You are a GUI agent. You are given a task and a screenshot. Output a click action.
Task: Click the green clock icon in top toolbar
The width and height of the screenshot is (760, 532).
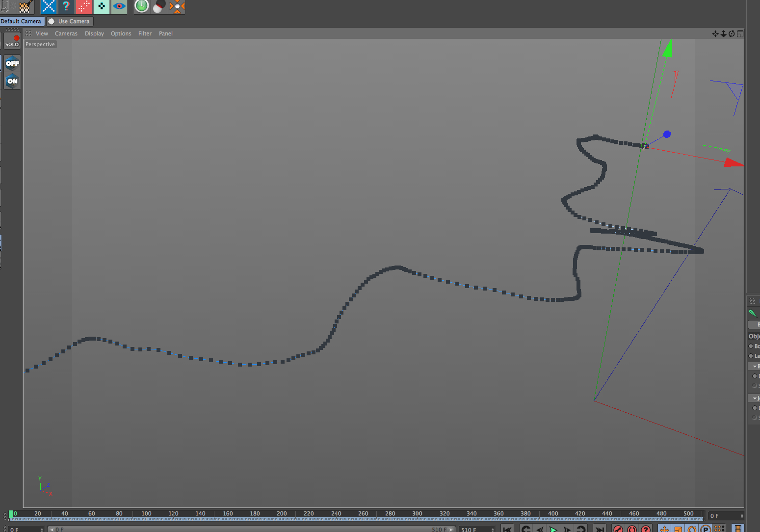[142, 6]
